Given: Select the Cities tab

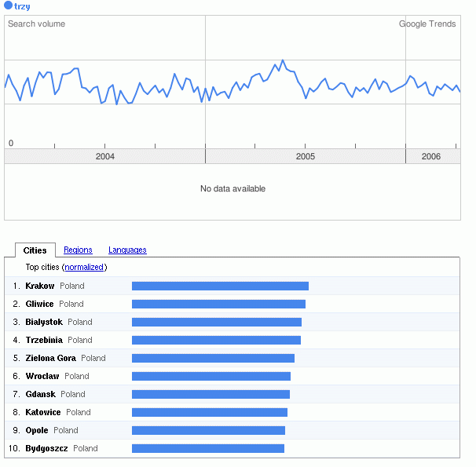Looking at the screenshot, I should coord(35,251).
